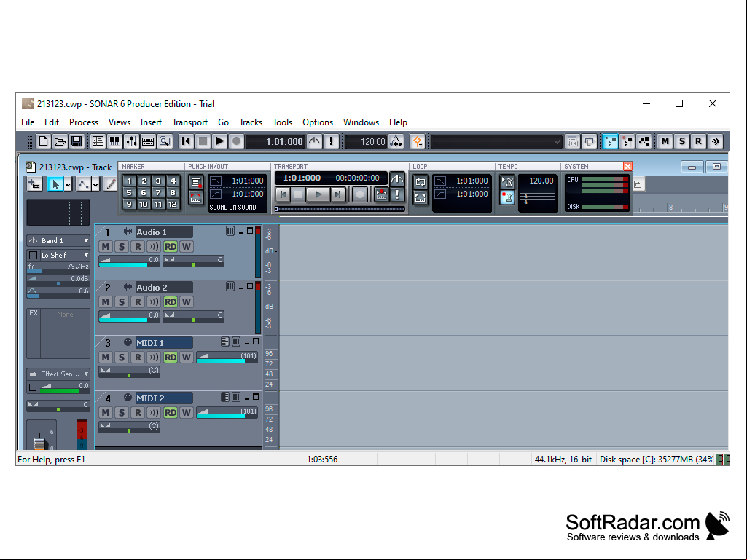Adjust MIDI 1 volume slider
The width and height of the screenshot is (747, 560).
point(227,357)
